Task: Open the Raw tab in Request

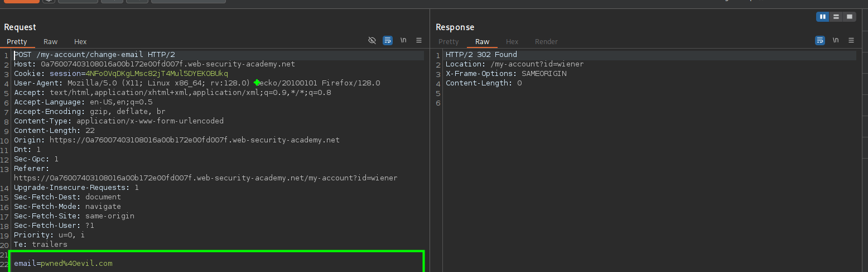Action: point(51,42)
